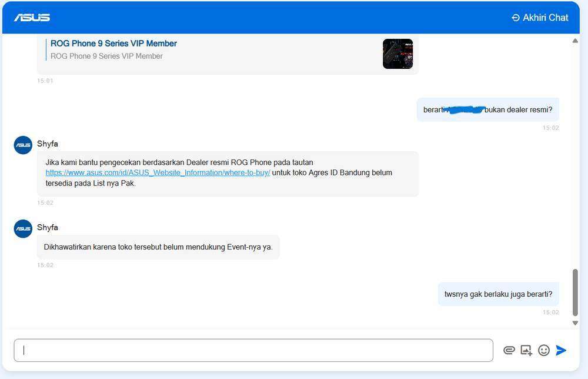
Task: Select the 'Dikhawatirkan karena toko tersebut' message
Action: (x=158, y=247)
